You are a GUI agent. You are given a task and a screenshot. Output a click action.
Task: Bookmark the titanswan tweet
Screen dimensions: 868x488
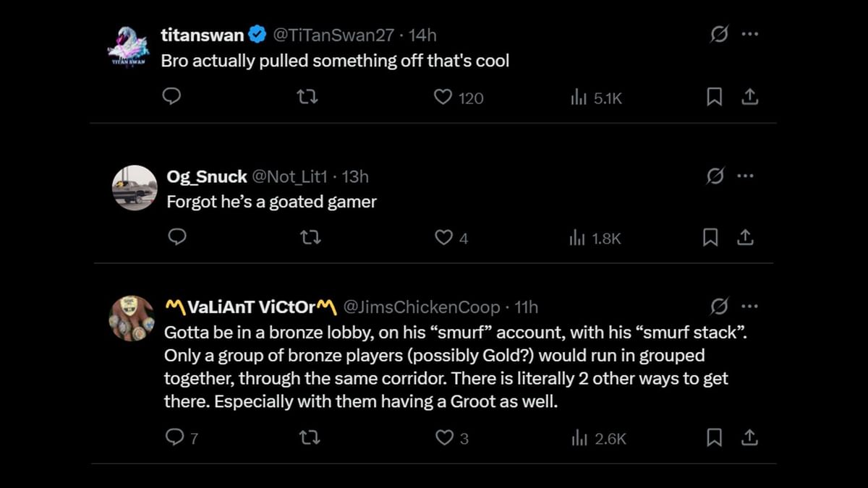pos(714,97)
